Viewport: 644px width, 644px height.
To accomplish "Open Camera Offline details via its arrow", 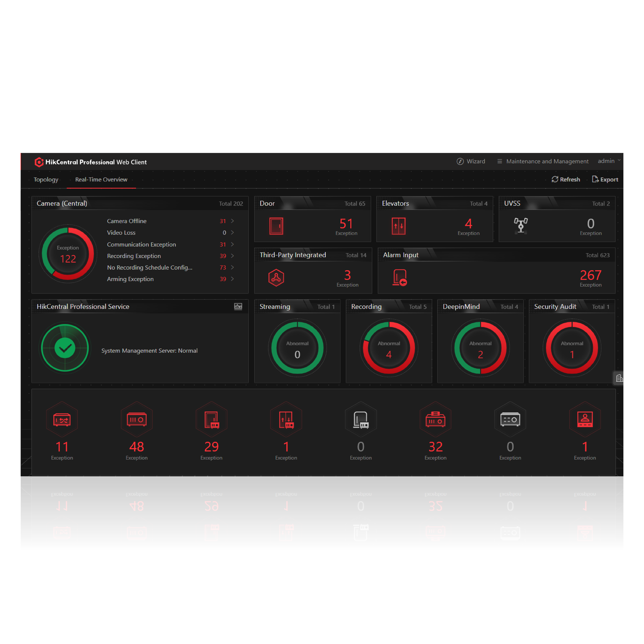I will click(232, 221).
